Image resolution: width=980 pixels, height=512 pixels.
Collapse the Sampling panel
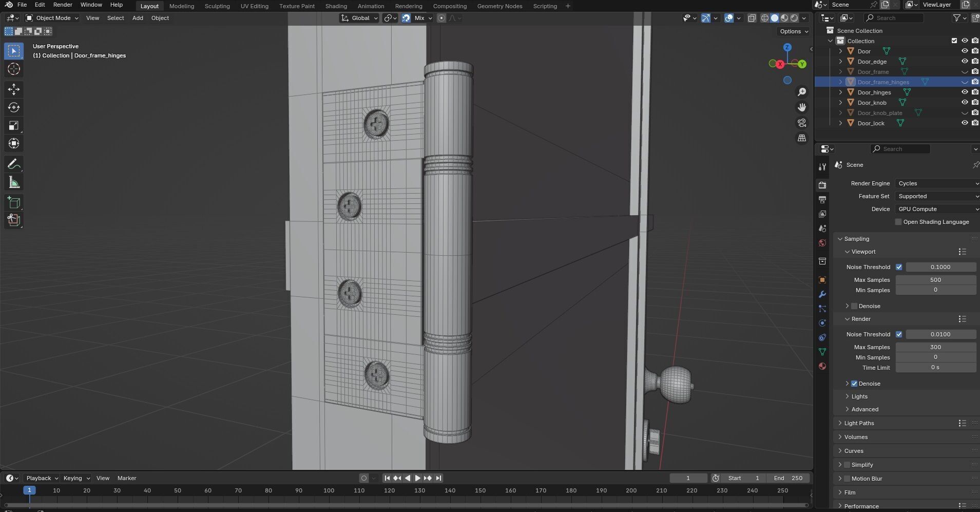[x=840, y=239]
